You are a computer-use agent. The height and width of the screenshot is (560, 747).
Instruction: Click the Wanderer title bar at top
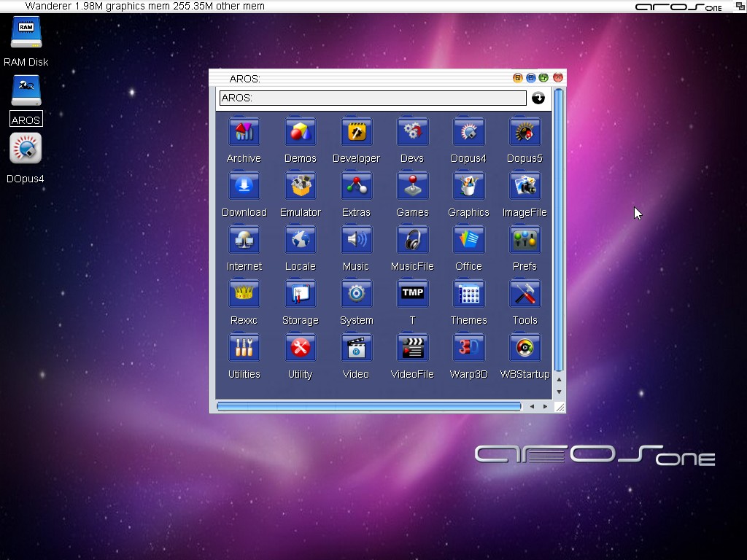[x=292, y=6]
